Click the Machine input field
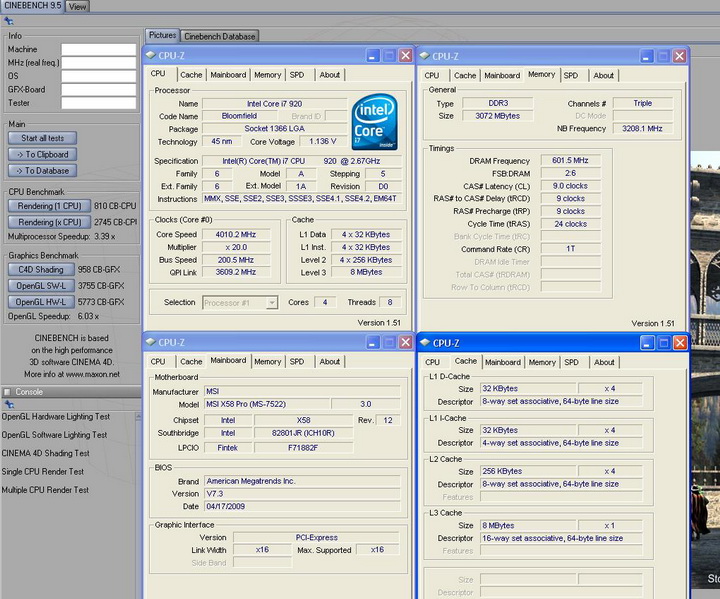The height and width of the screenshot is (599, 720). tap(98, 49)
